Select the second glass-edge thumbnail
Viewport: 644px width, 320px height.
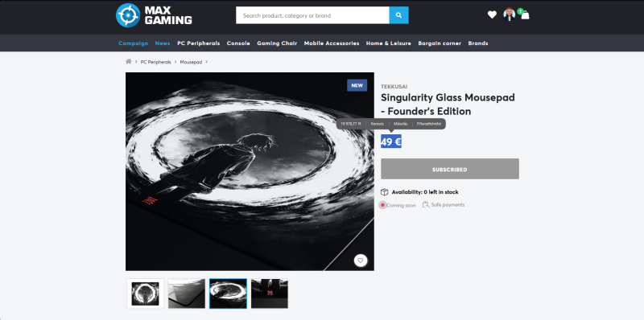pos(187,293)
